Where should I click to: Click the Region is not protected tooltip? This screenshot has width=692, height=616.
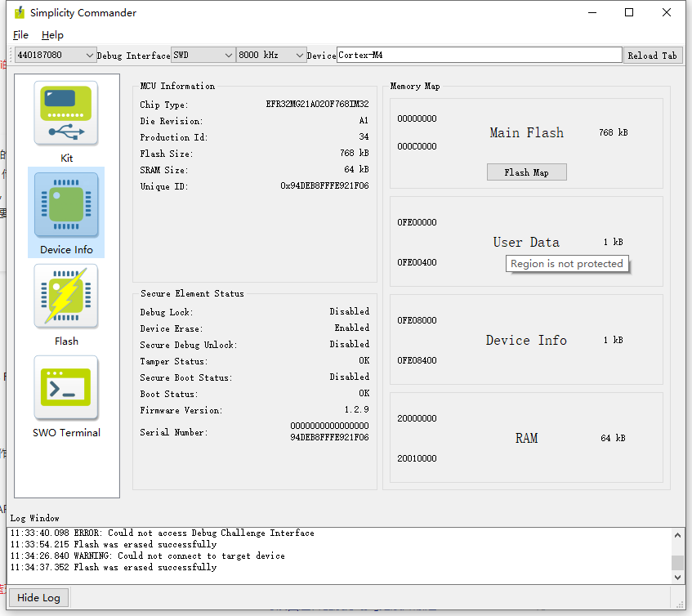click(x=567, y=263)
